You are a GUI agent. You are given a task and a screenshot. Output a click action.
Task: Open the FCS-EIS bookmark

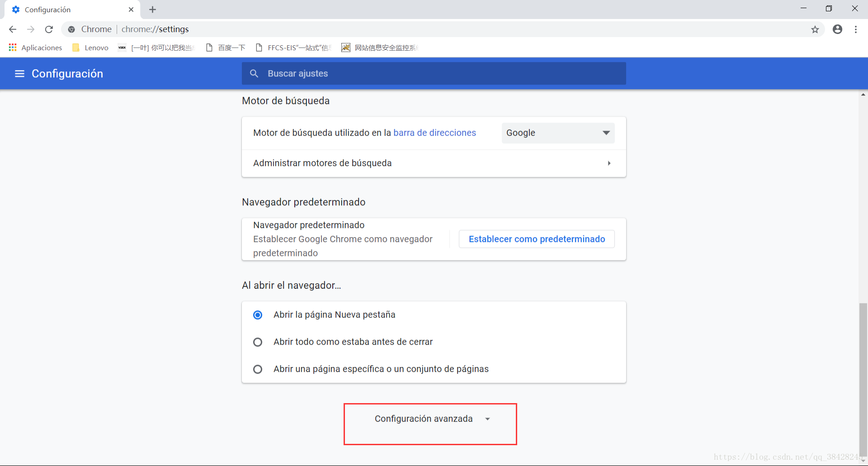293,48
